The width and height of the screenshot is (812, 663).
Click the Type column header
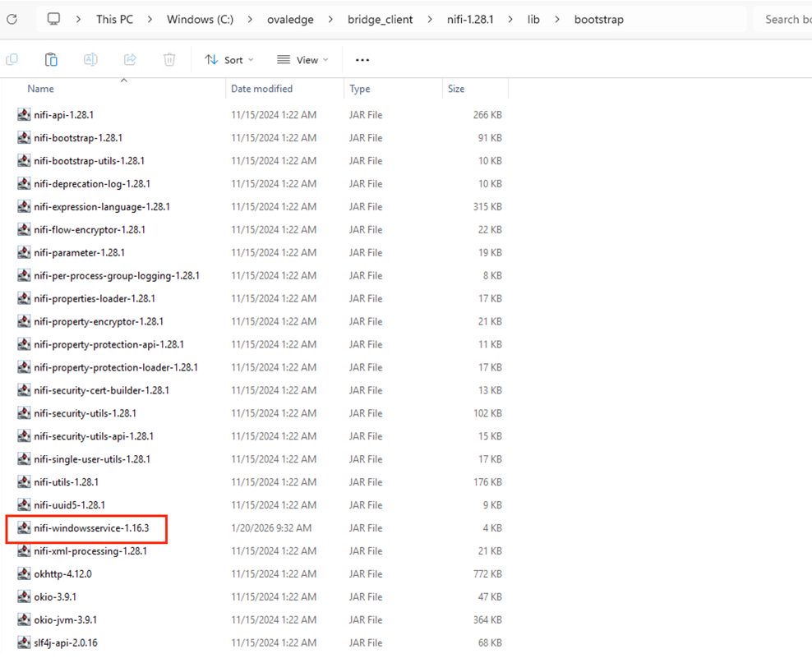coord(360,89)
